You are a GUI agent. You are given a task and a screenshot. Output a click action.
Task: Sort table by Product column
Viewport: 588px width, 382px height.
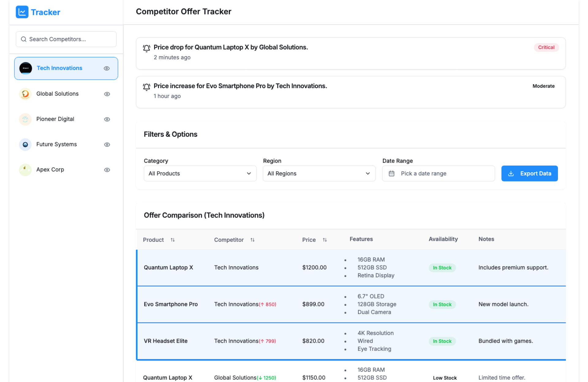tap(172, 240)
